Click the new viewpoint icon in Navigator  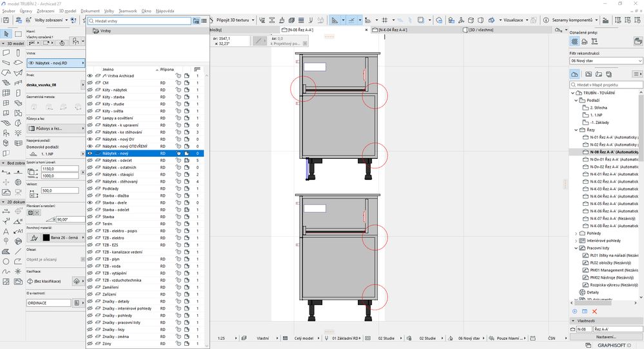[574, 311]
